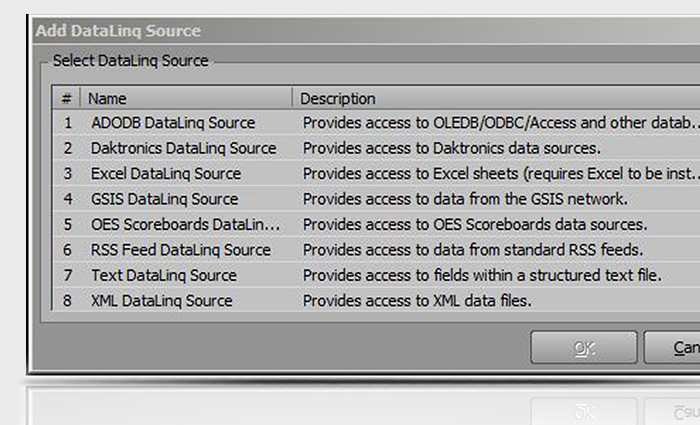Select Daktronics DataLinq Source entry
The height and width of the screenshot is (425, 700).
[x=183, y=148]
